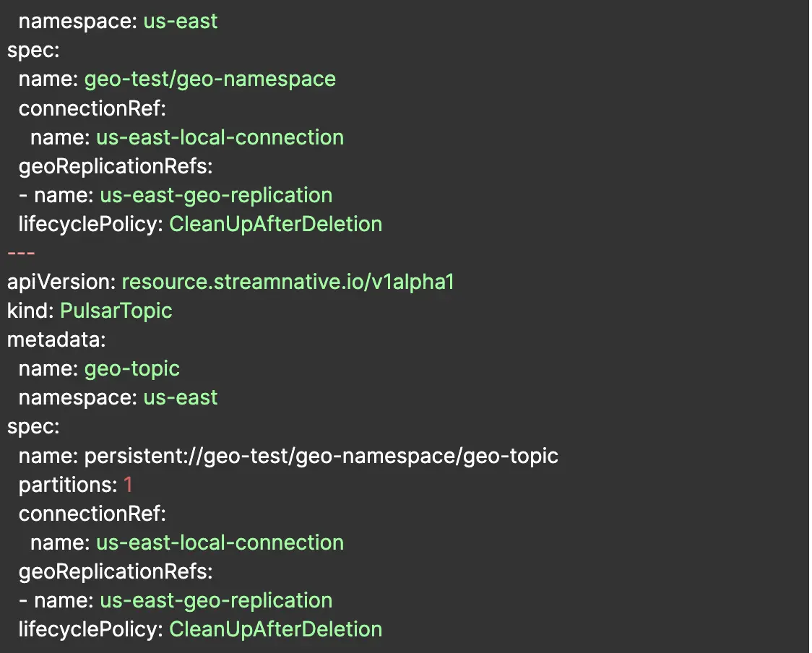Click the "us-east" namespace value on the first line
Viewport: 812px width, 653px height.
180,21
